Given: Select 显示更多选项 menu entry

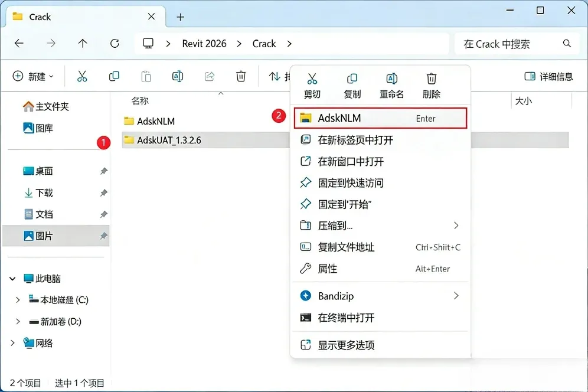Looking at the screenshot, I should click(381, 345).
